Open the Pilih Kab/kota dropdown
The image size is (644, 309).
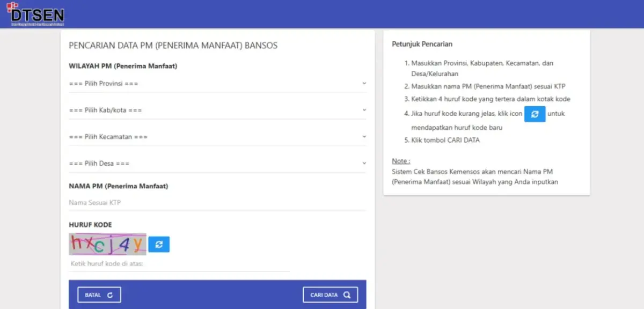coord(215,110)
